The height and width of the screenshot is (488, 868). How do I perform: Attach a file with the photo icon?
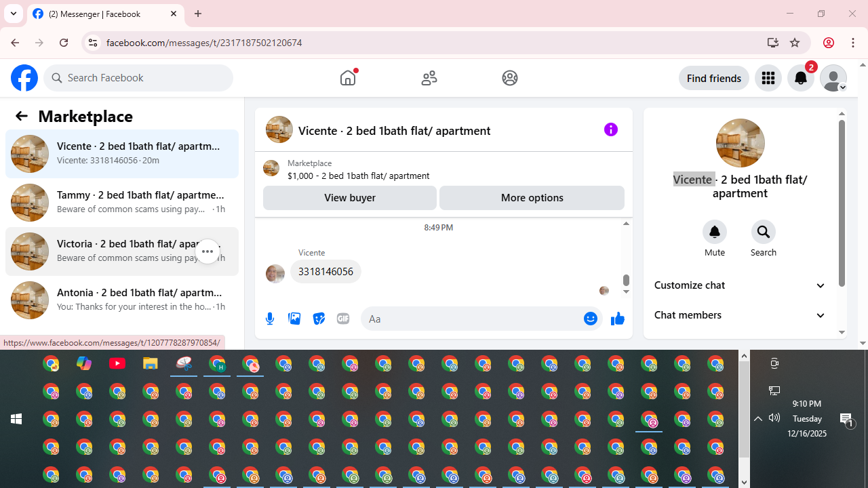(294, 319)
